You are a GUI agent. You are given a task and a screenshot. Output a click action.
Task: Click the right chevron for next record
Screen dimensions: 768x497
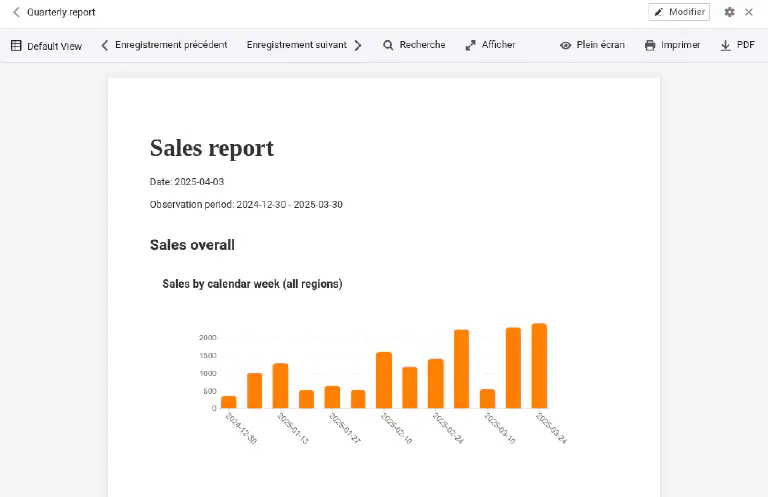click(358, 46)
